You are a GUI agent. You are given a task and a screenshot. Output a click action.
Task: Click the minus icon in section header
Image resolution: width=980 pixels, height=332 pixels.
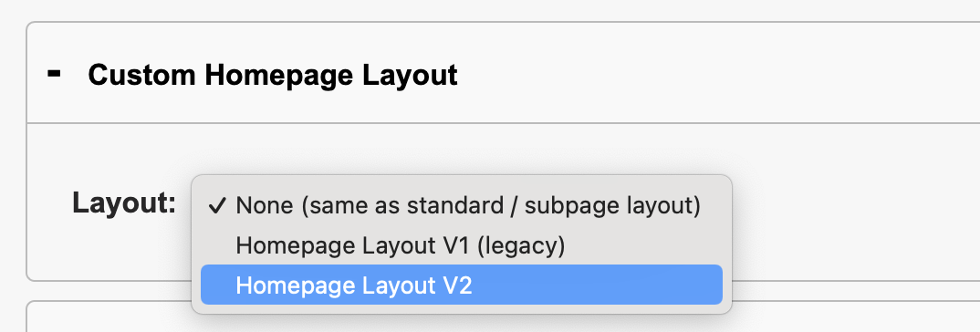(x=55, y=74)
